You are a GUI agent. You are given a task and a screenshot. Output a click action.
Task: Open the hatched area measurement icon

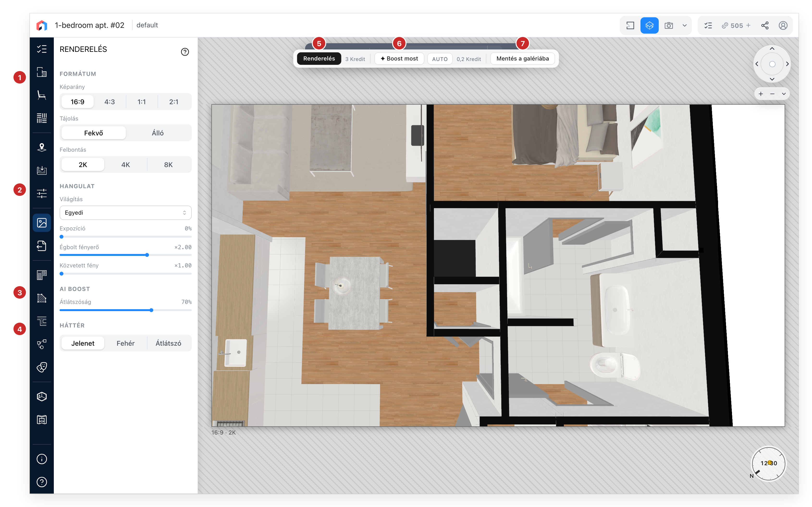click(x=42, y=298)
